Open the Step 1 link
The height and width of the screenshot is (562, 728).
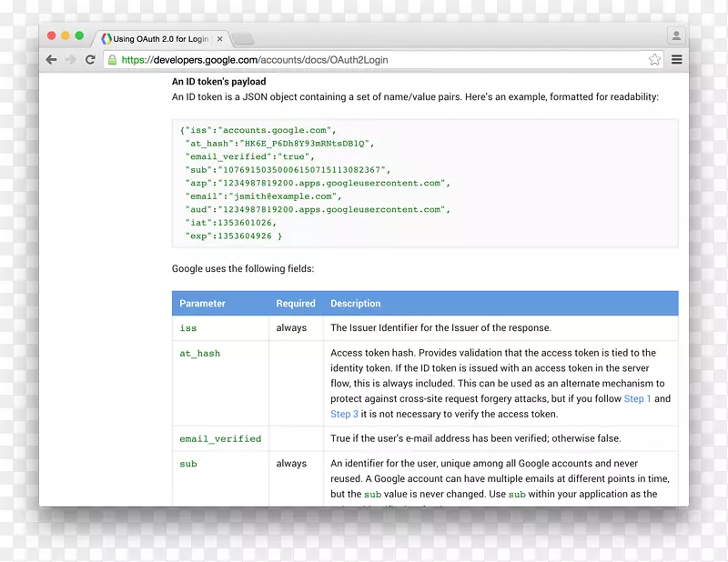point(636,398)
